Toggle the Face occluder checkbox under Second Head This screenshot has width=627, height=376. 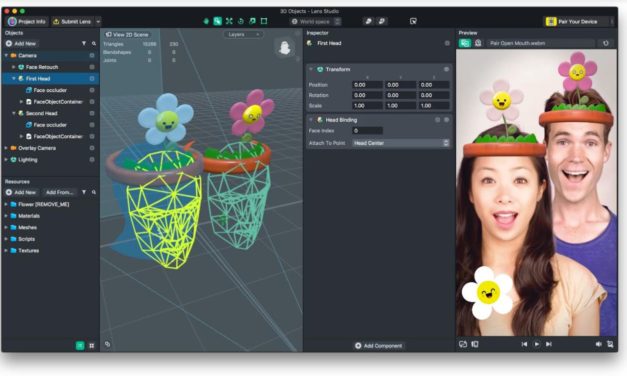[92, 125]
